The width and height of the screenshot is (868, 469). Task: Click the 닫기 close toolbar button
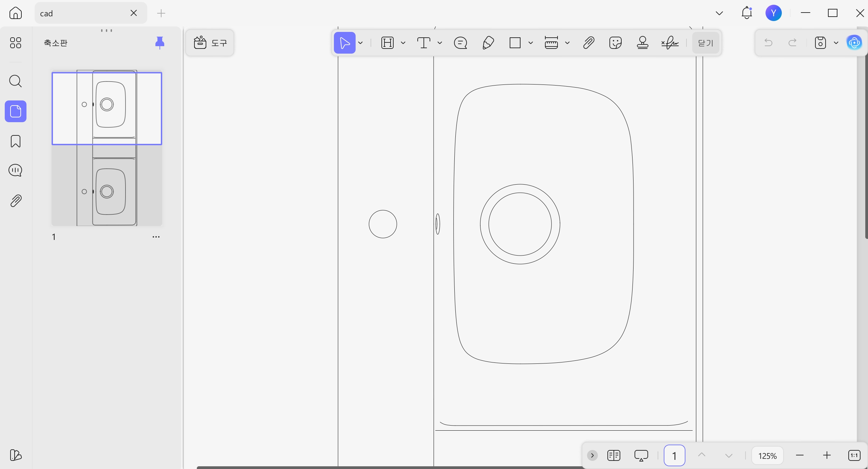[706, 43]
